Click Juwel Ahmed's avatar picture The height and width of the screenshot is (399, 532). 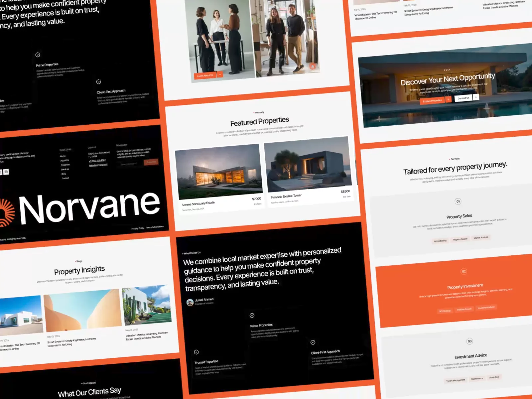coord(190,302)
